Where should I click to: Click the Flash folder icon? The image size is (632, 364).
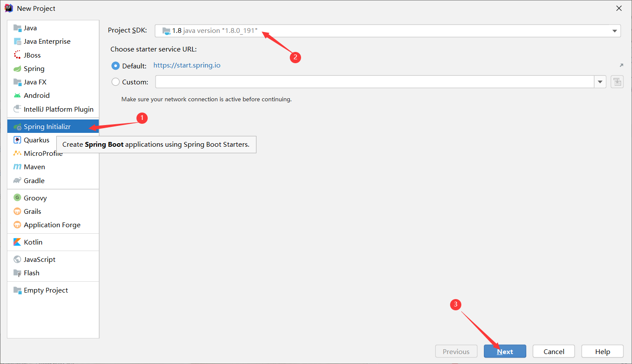click(17, 273)
